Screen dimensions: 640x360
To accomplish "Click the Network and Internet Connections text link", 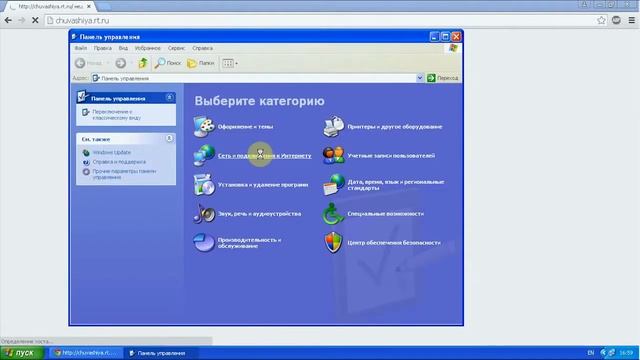I will coord(264,156).
